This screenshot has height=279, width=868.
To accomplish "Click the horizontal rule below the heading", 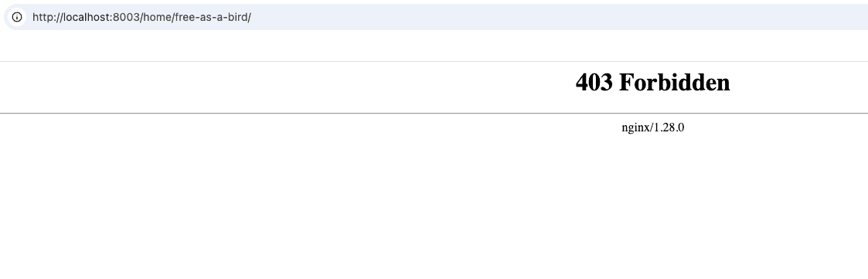I will [x=434, y=113].
